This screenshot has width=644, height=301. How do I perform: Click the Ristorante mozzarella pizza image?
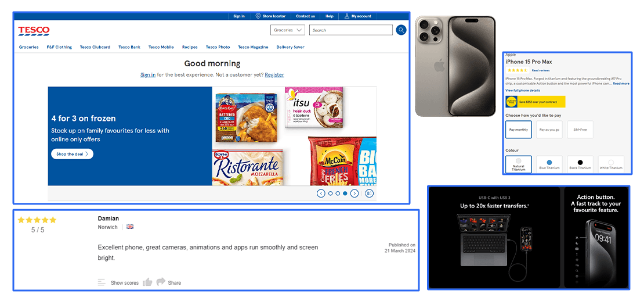(x=248, y=167)
